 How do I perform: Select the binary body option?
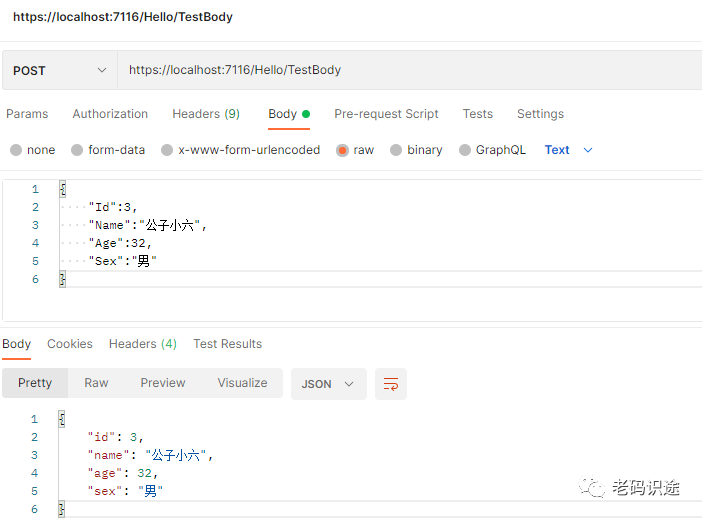pos(396,150)
